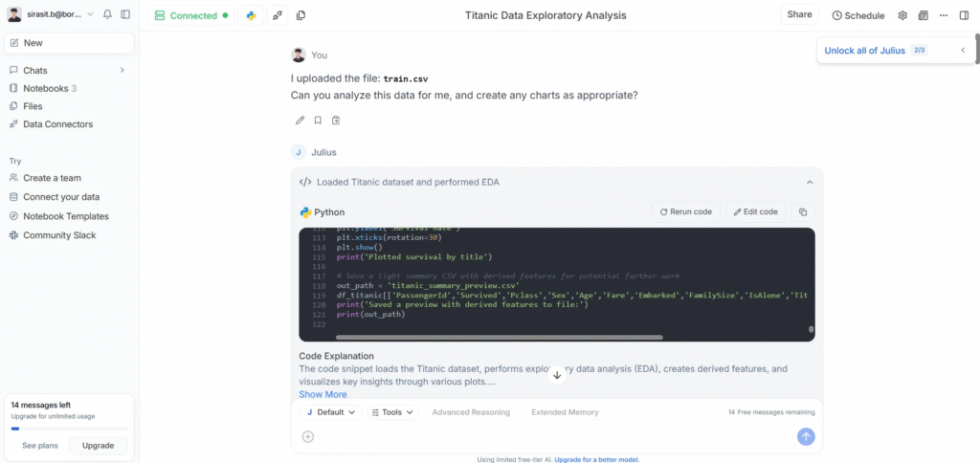980x463 pixels.
Task: Open Data Connectors in sidebar
Action: click(57, 124)
